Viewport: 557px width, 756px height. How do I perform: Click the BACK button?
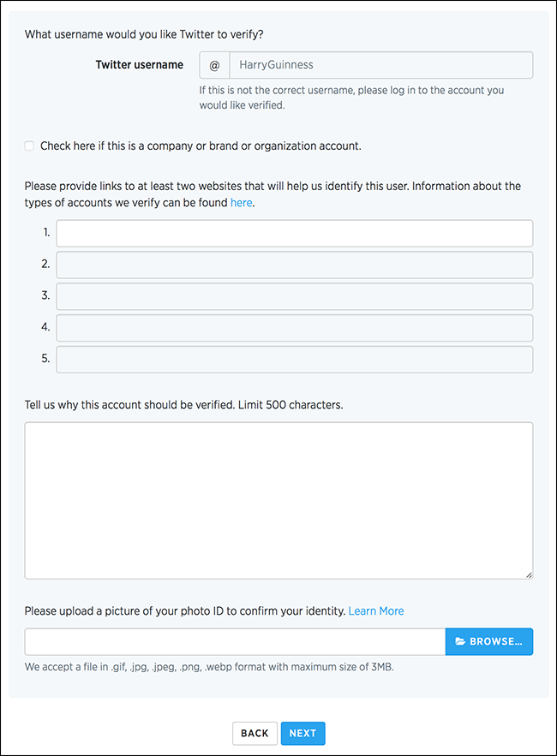tap(255, 733)
